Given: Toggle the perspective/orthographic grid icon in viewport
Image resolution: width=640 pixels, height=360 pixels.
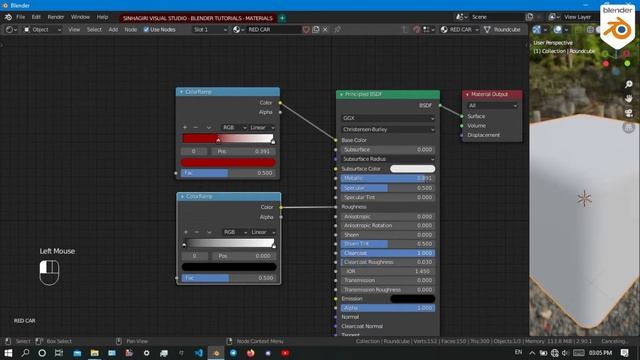Looking at the screenshot, I should pyautogui.click(x=629, y=127).
